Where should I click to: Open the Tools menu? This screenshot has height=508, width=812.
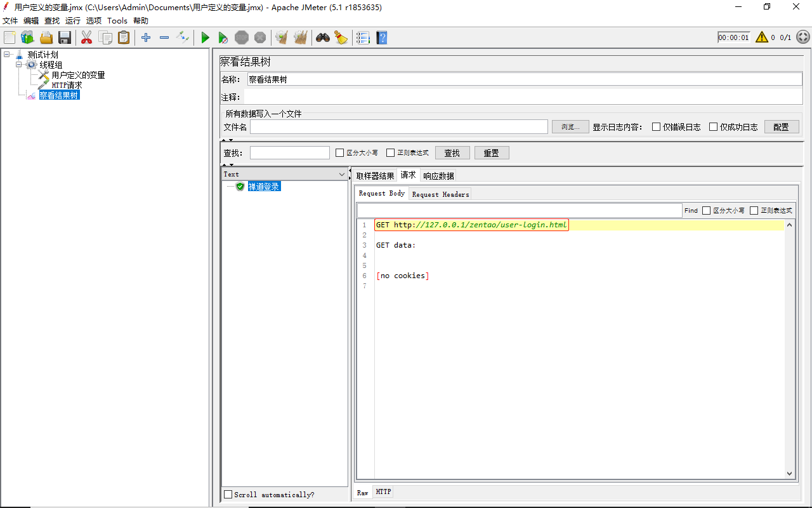click(117, 21)
